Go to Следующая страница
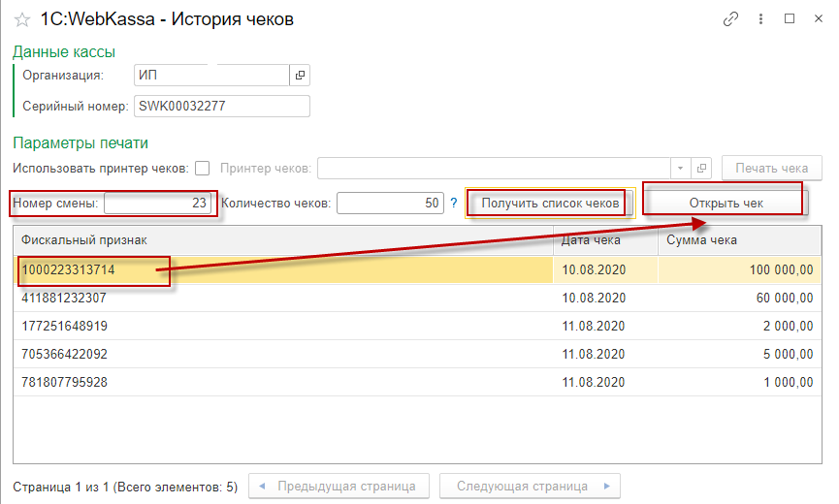Screen dimensions: 839x504 click(x=530, y=487)
